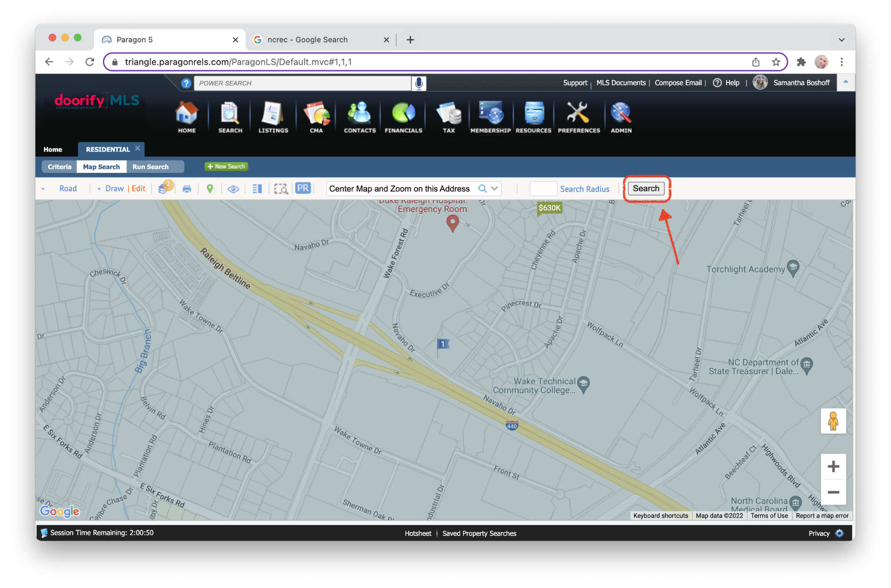Screen dimensions: 891x588
Task: Click the $630K listing price marker
Action: click(549, 208)
